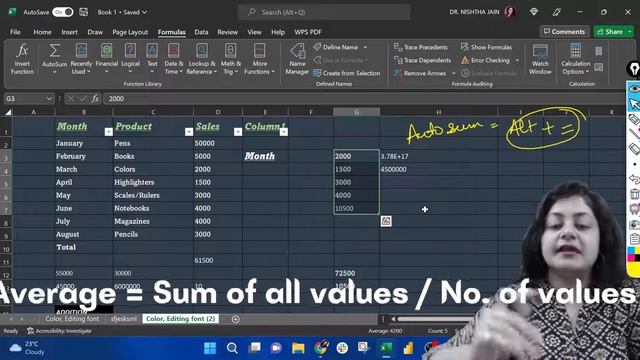Open Math & Trig functions

pos(231,59)
